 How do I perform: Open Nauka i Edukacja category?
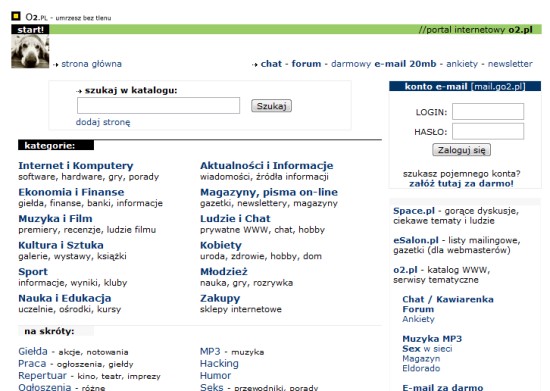(x=65, y=298)
